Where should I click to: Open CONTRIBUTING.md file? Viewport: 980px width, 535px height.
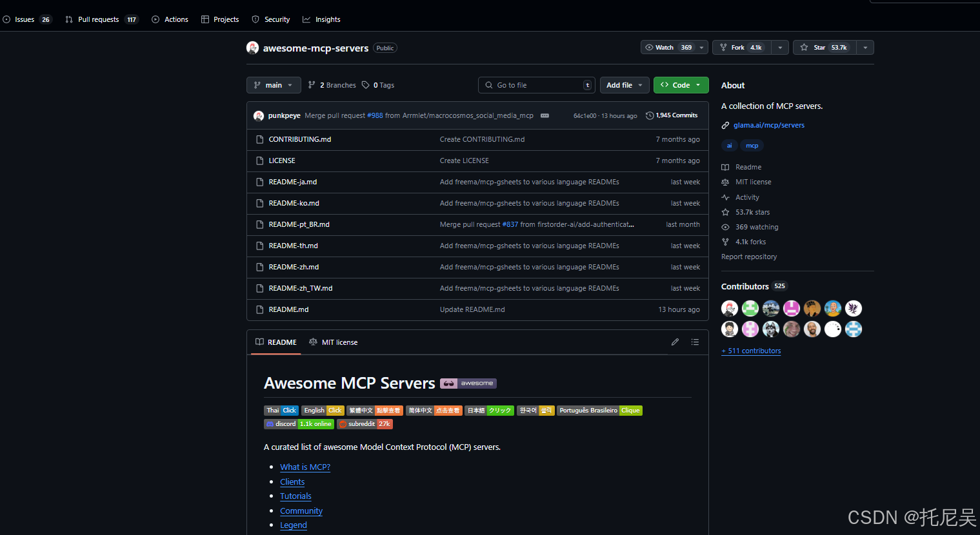300,139
